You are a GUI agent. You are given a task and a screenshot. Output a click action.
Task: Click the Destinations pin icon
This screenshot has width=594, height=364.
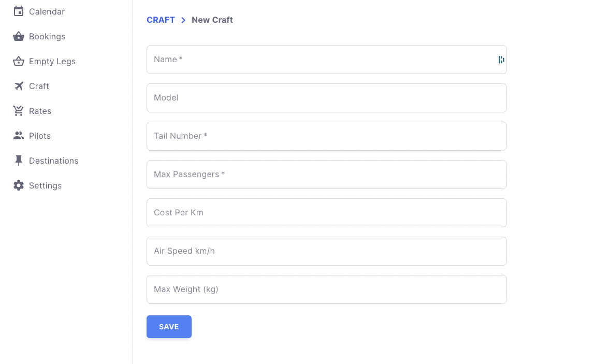point(19,161)
